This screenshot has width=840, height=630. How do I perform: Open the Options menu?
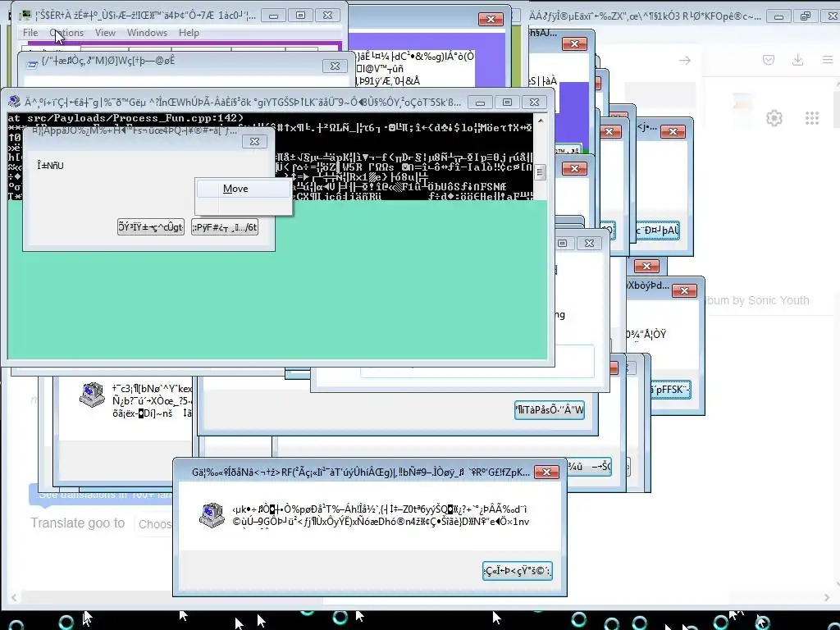[67, 33]
